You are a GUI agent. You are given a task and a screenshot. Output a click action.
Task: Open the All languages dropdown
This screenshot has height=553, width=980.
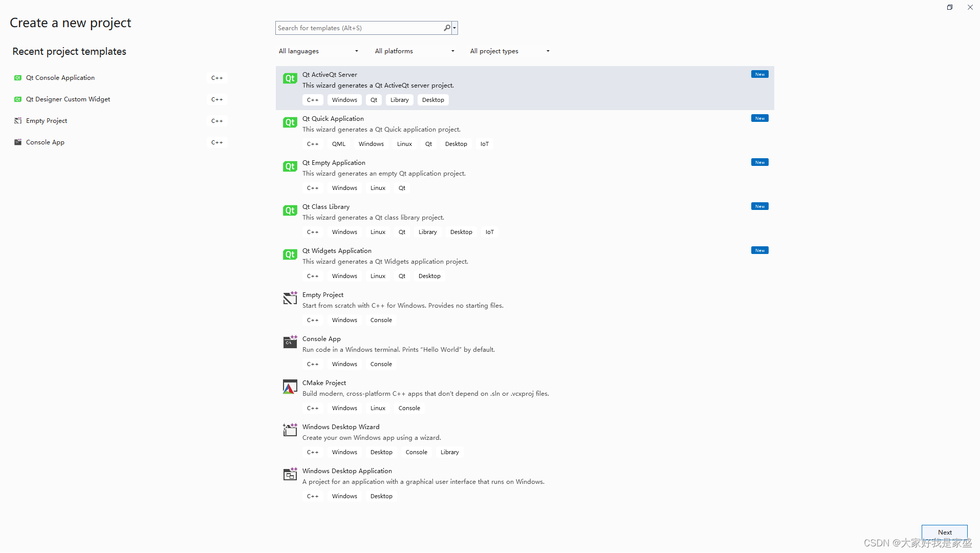click(318, 51)
